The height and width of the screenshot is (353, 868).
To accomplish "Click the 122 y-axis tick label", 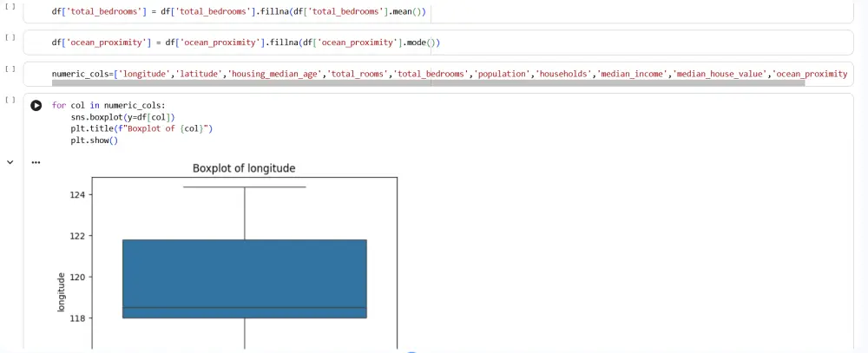I will (x=77, y=236).
